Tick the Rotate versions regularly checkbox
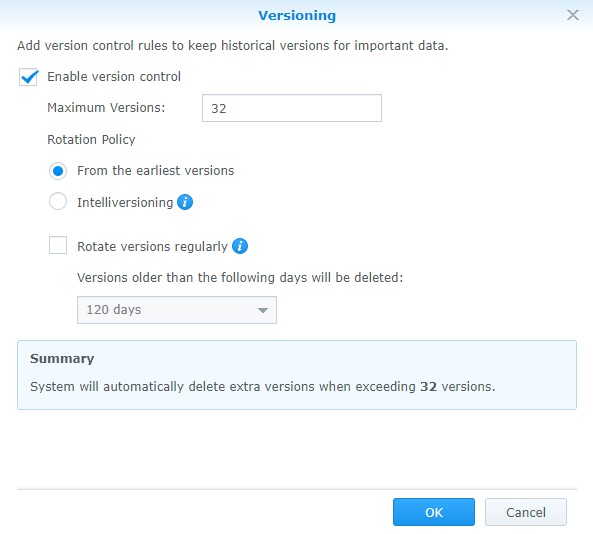Screen dimensions: 593x534 pyautogui.click(x=58, y=245)
